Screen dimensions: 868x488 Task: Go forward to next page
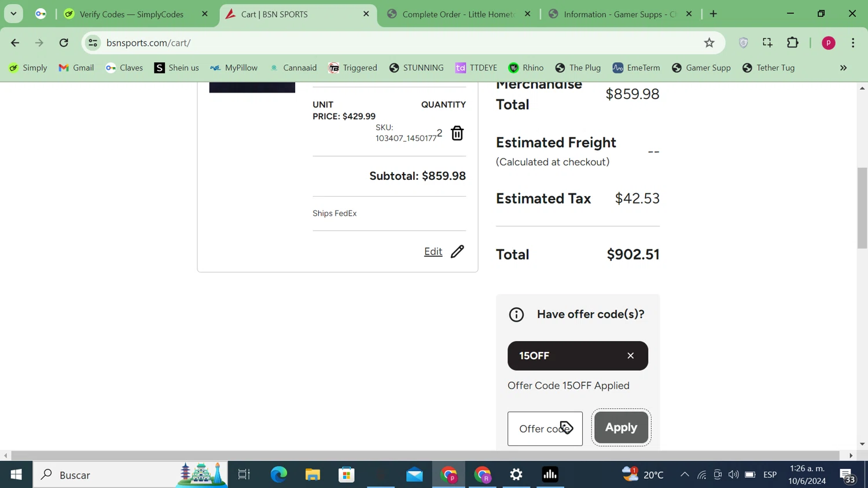pos(39,43)
